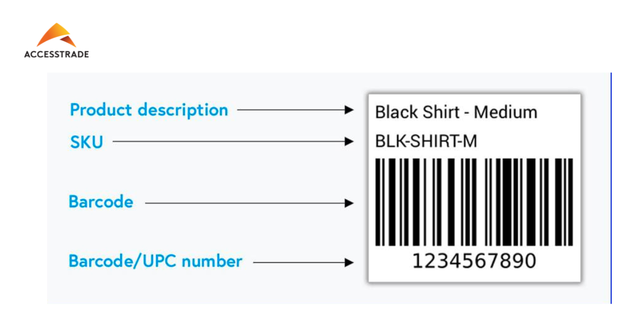
Task: Click the arrowhead pointing at the barcode stripes
Action: pyautogui.click(x=349, y=203)
